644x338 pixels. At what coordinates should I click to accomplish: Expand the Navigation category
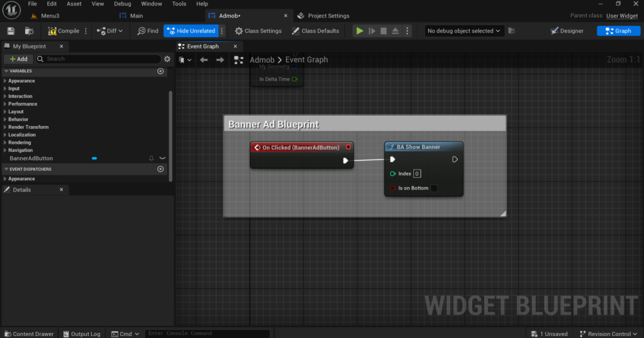pos(5,150)
